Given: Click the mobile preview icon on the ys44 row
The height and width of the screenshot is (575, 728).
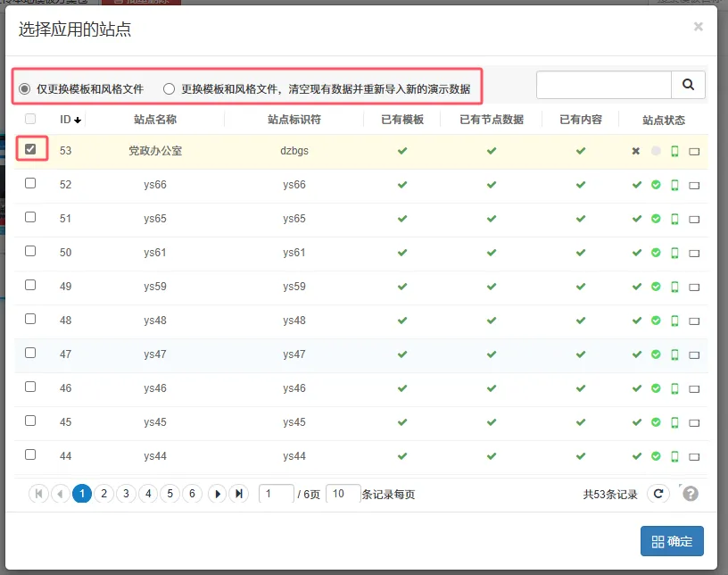Looking at the screenshot, I should pos(675,456).
